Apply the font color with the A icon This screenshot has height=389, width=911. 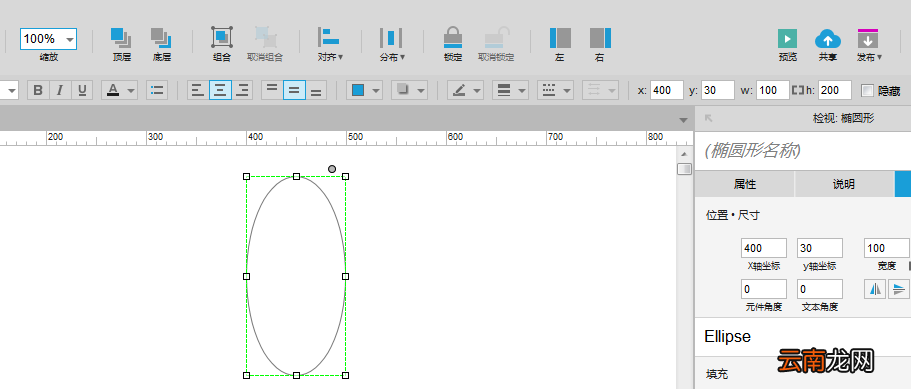[x=113, y=90]
